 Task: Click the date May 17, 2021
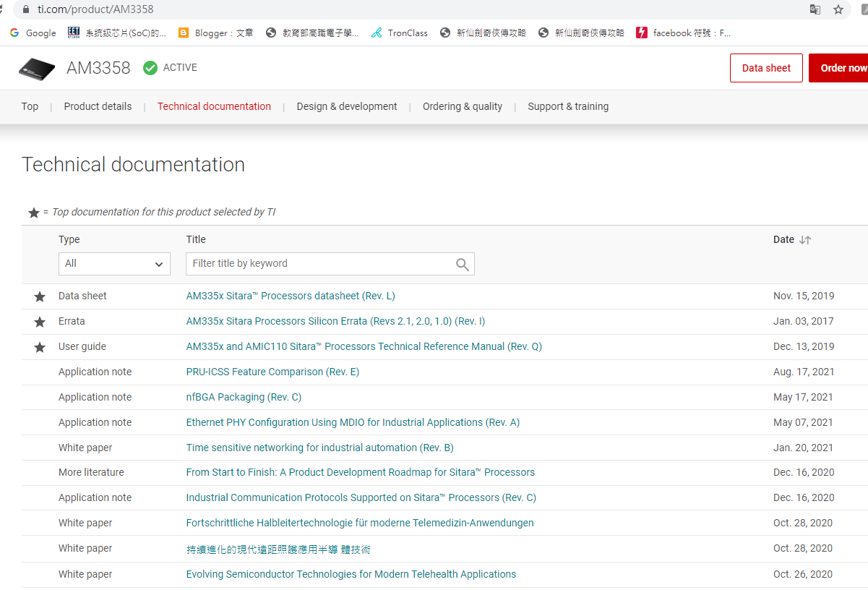pos(803,397)
